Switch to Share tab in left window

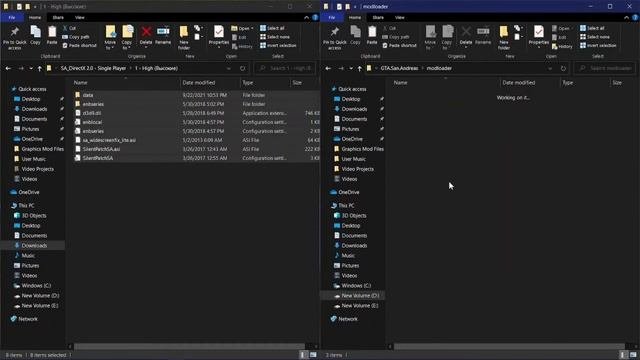58,18
